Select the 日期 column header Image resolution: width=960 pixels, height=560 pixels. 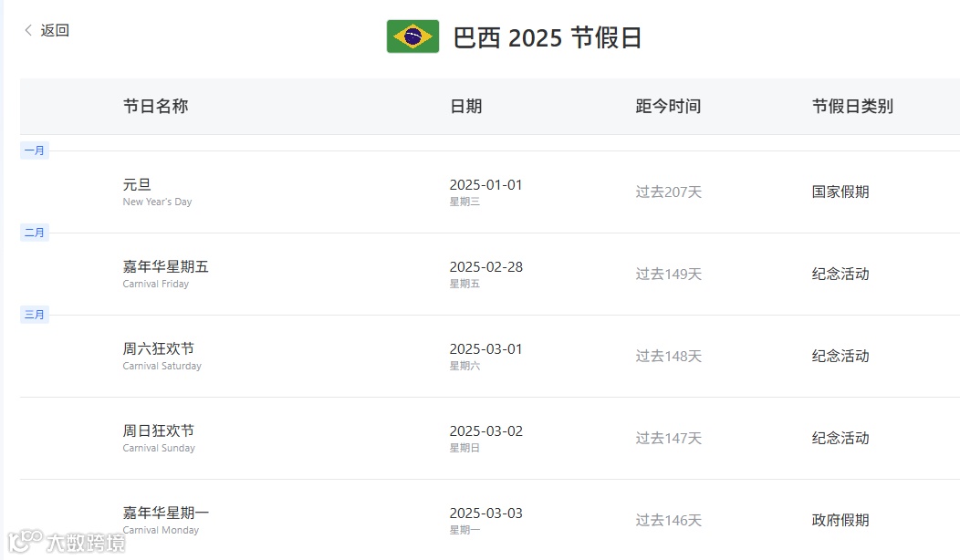(465, 106)
